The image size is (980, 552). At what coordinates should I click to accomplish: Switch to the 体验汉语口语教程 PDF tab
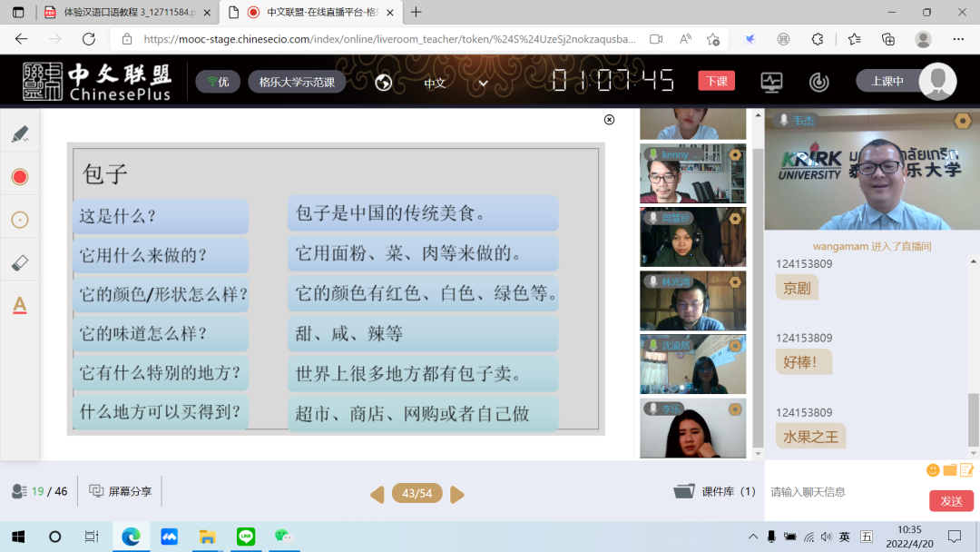130,12
